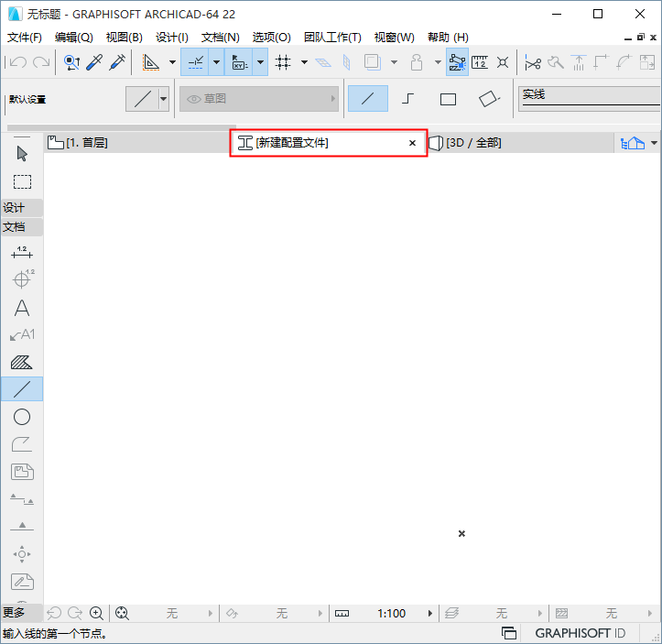Select the Fill hatch tool
Viewport: 662px width, 644px height.
coord(21,363)
